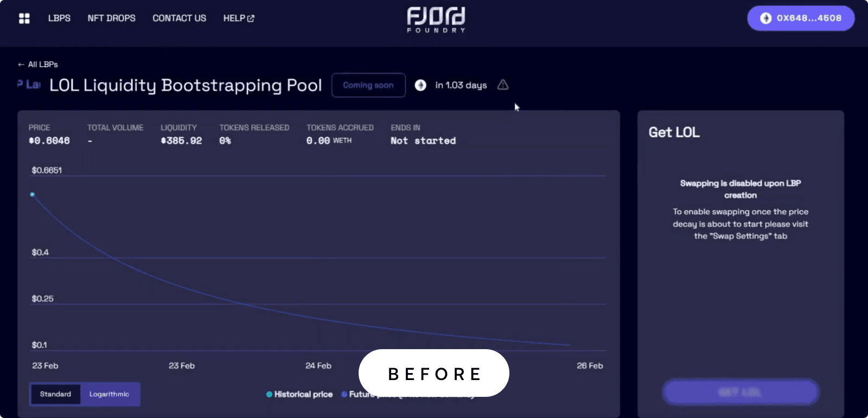868x418 pixels.
Task: Click the 24 Feb date label
Action: point(318,366)
